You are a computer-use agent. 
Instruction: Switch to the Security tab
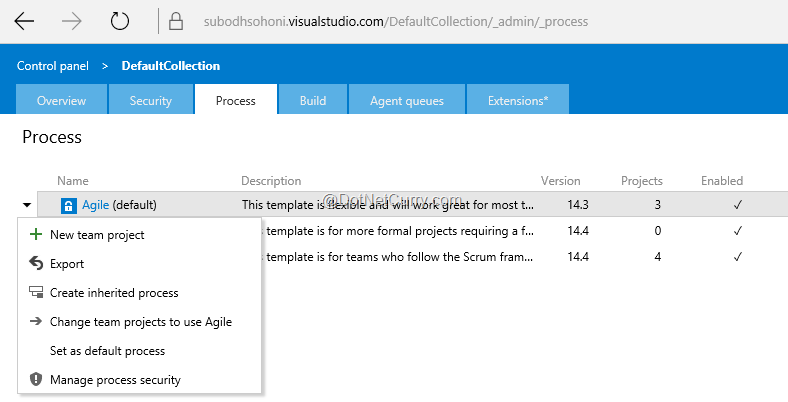[x=151, y=99]
